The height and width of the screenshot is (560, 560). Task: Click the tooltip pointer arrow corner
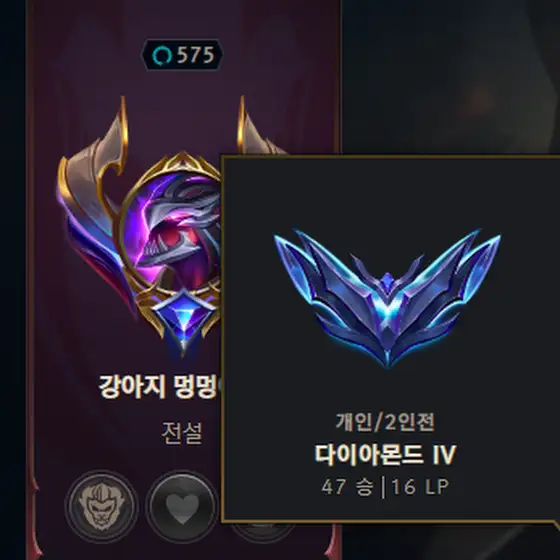point(555,524)
